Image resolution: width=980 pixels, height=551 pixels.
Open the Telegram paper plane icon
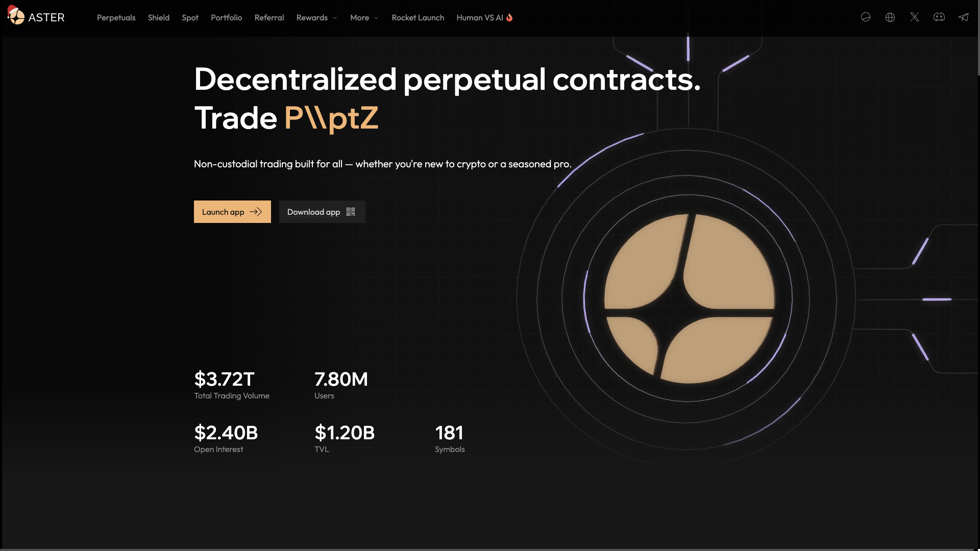[964, 17]
